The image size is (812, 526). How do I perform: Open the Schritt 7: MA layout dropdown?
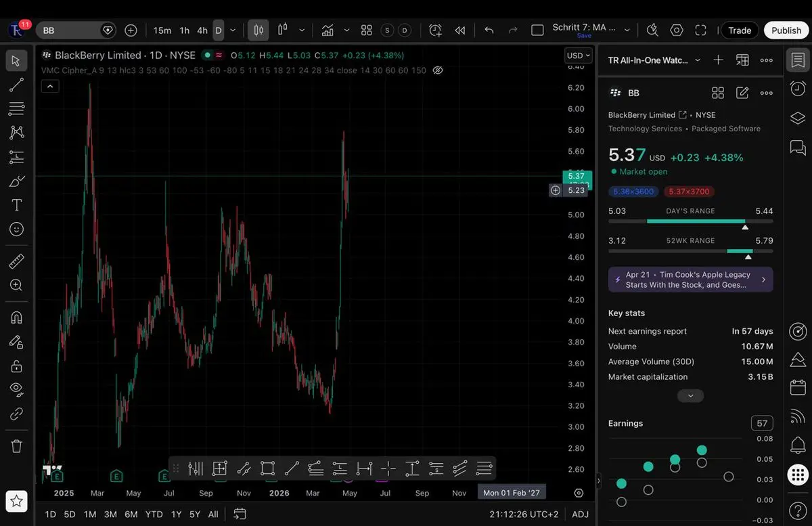point(627,30)
